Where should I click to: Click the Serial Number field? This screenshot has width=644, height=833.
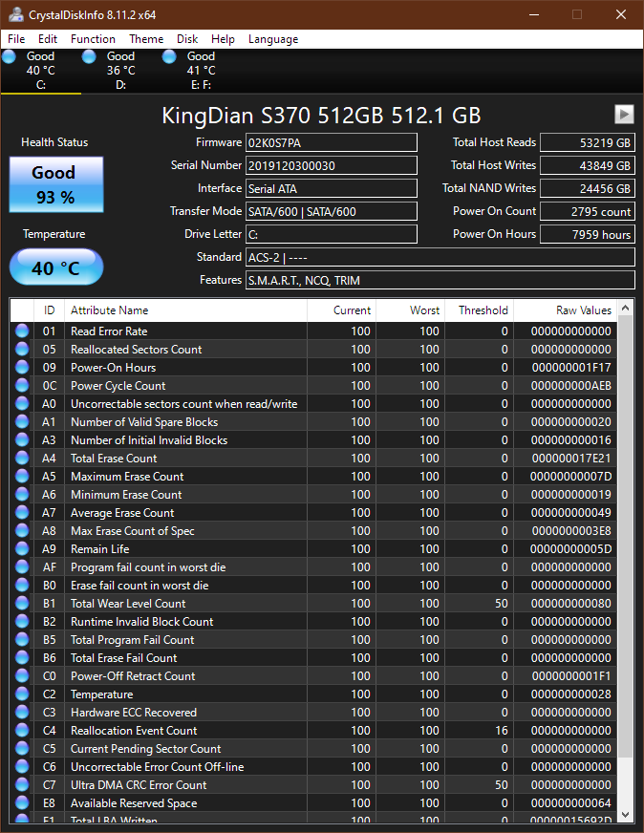[x=332, y=165]
